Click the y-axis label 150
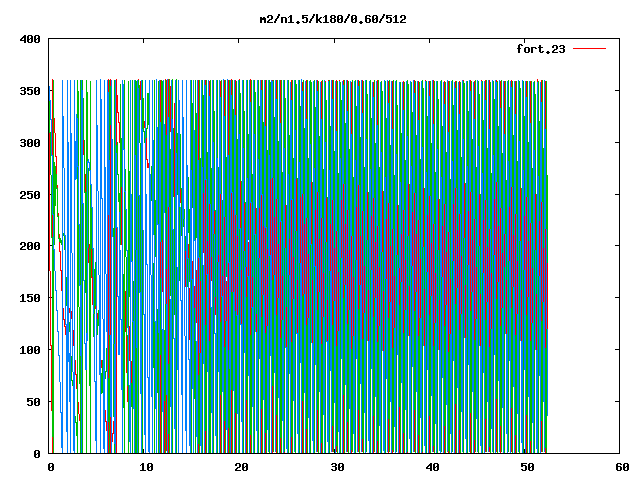Viewport: 640px width, 480px height. click(x=30, y=298)
